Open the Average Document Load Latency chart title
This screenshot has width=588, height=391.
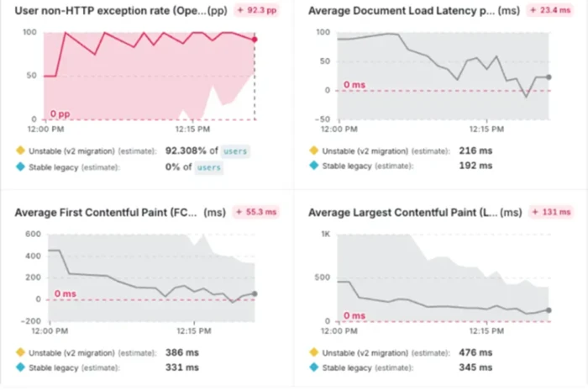pos(414,10)
